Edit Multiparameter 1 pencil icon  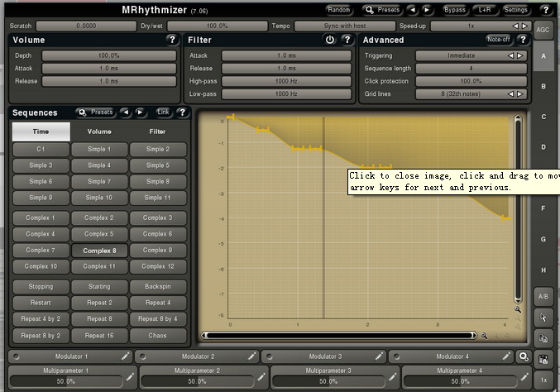[130, 376]
